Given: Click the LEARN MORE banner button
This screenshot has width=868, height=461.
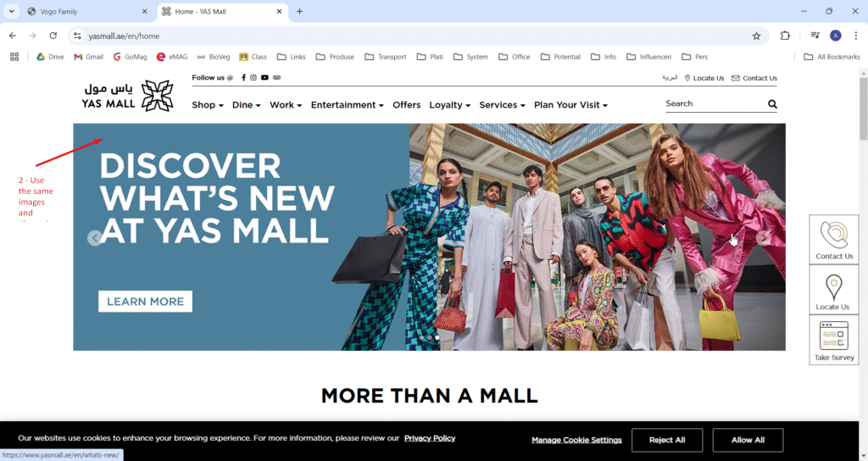Looking at the screenshot, I should pyautogui.click(x=145, y=302).
